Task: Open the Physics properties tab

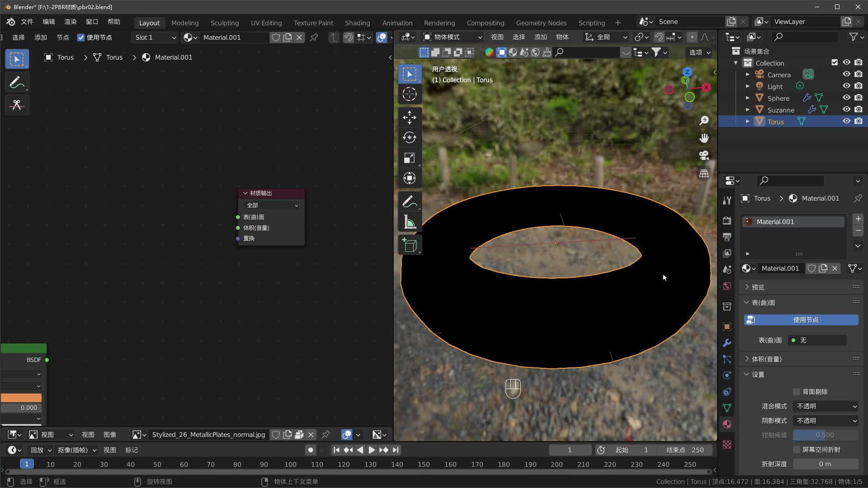Action: click(727, 375)
